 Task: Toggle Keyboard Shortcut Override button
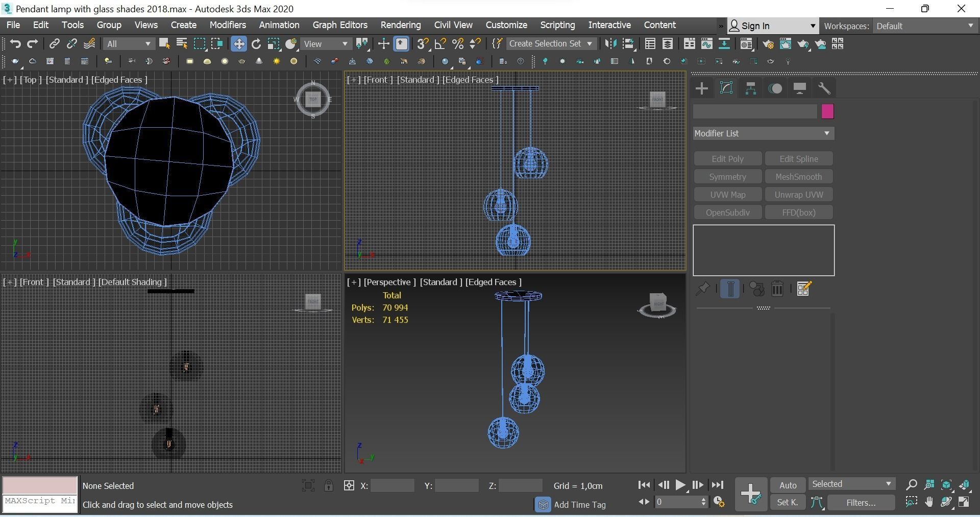402,44
